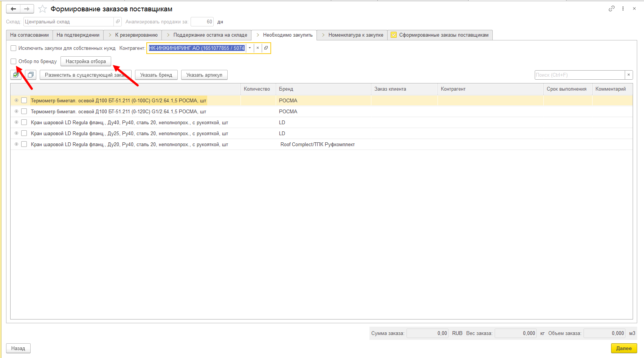Open the К резервированию tab
This screenshot has width=644, height=358.
pyautogui.click(x=132, y=35)
